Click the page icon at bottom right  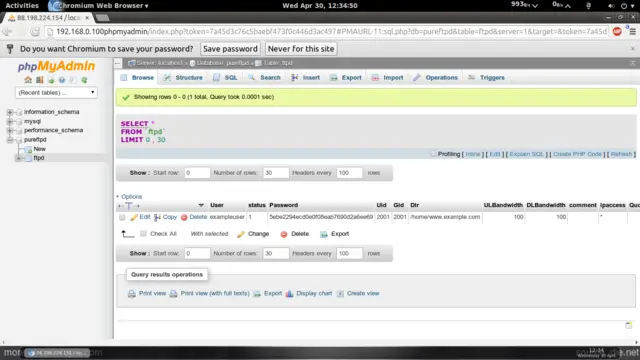click(x=629, y=325)
